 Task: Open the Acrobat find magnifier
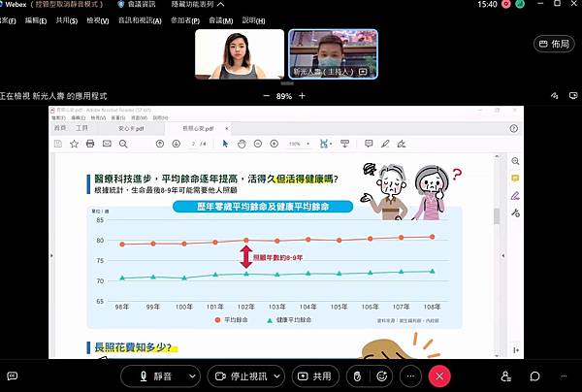click(x=123, y=144)
